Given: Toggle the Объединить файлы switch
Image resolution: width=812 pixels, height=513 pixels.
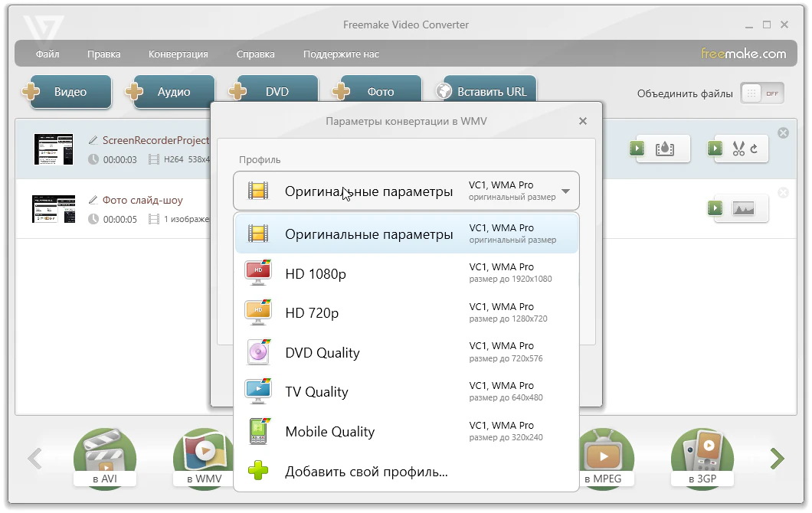Looking at the screenshot, I should [x=761, y=93].
